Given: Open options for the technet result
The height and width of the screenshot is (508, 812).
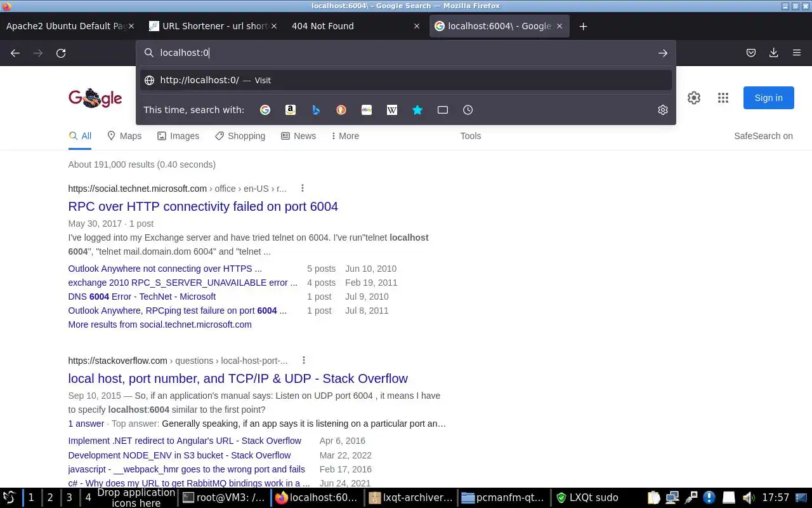Looking at the screenshot, I should 303,188.
